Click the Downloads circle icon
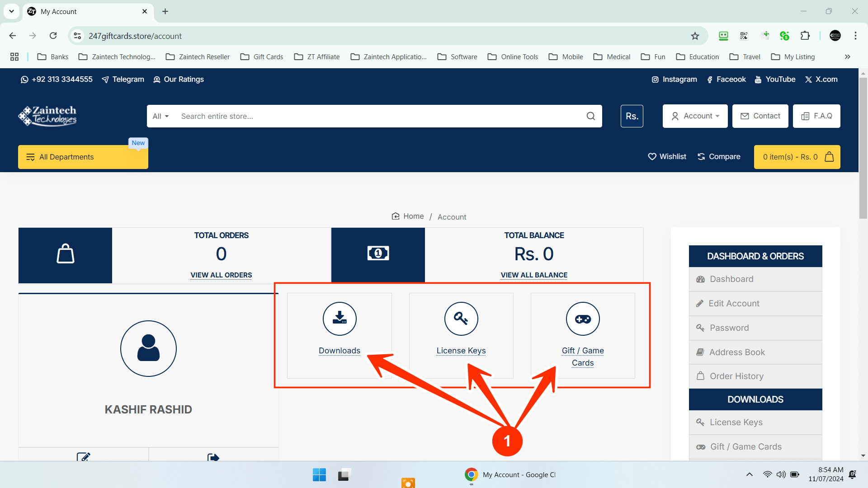The image size is (868, 488). click(340, 319)
